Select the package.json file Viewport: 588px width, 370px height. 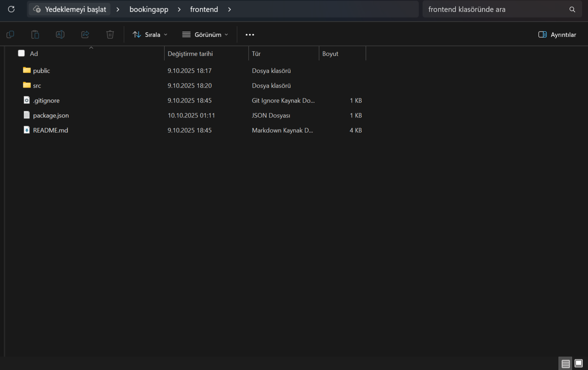[51, 115]
